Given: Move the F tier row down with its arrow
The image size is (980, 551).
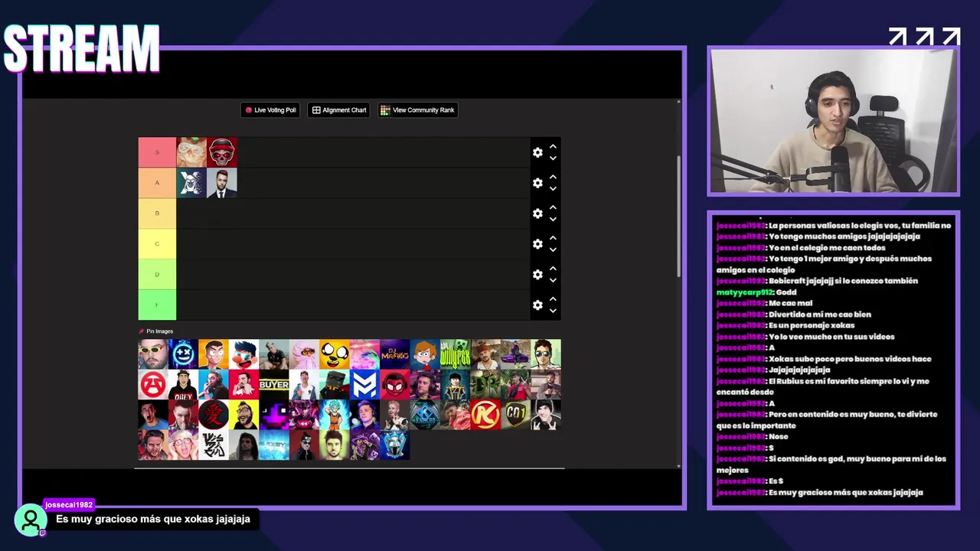Looking at the screenshot, I should pos(553,311).
